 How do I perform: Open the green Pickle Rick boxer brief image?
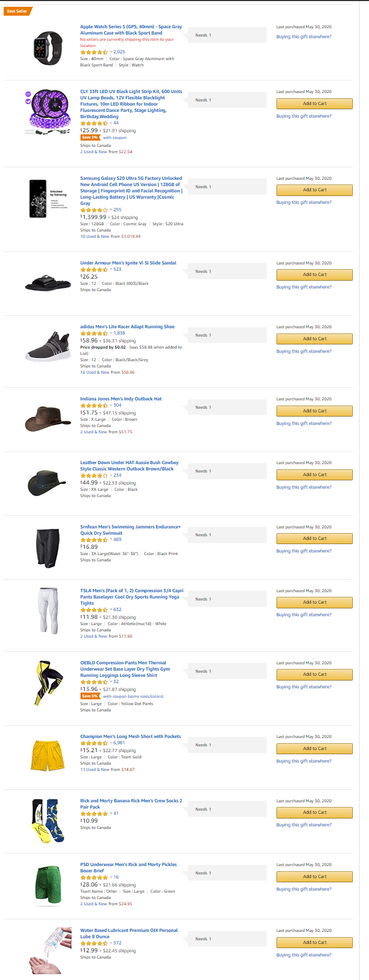48,884
